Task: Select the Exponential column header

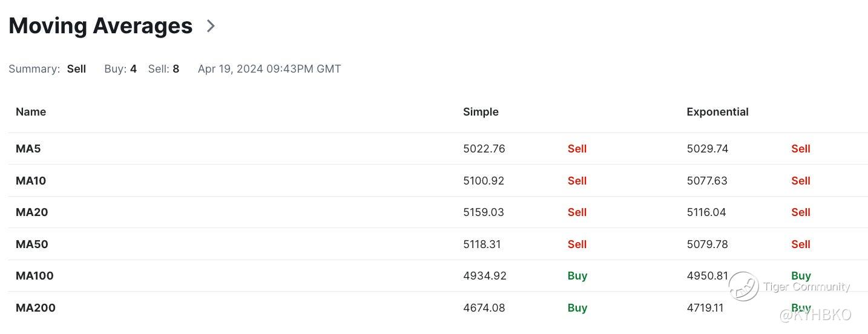Action: (717, 112)
